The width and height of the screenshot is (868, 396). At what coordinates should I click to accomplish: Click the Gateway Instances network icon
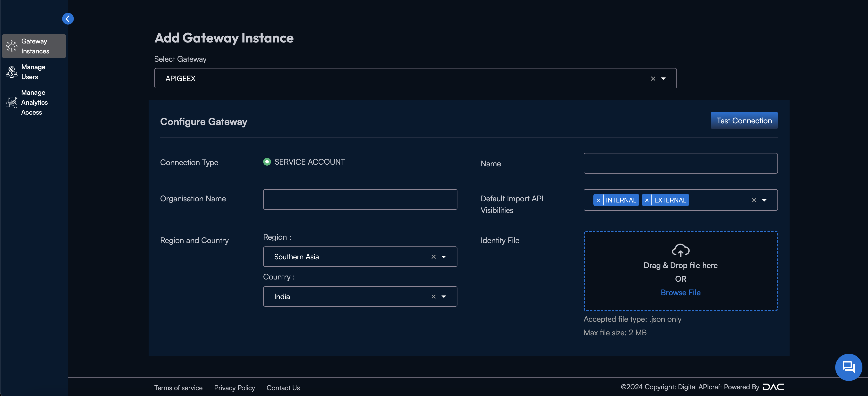(x=11, y=46)
